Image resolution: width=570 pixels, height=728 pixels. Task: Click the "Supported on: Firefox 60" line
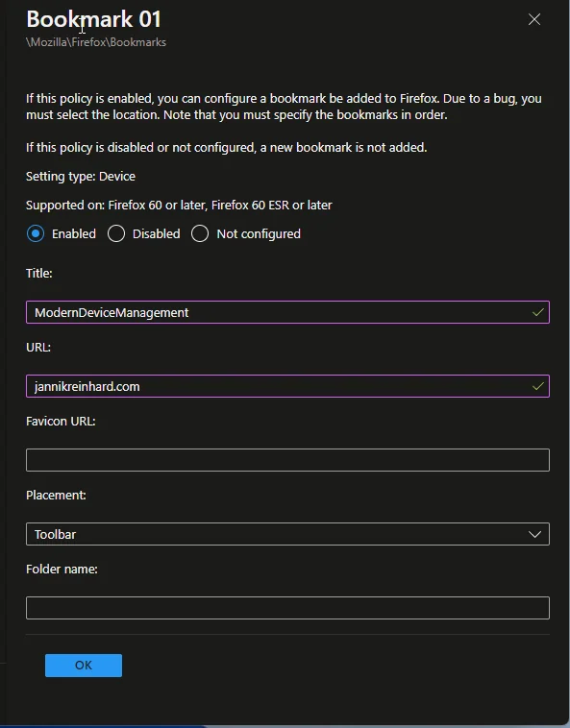[179, 206]
